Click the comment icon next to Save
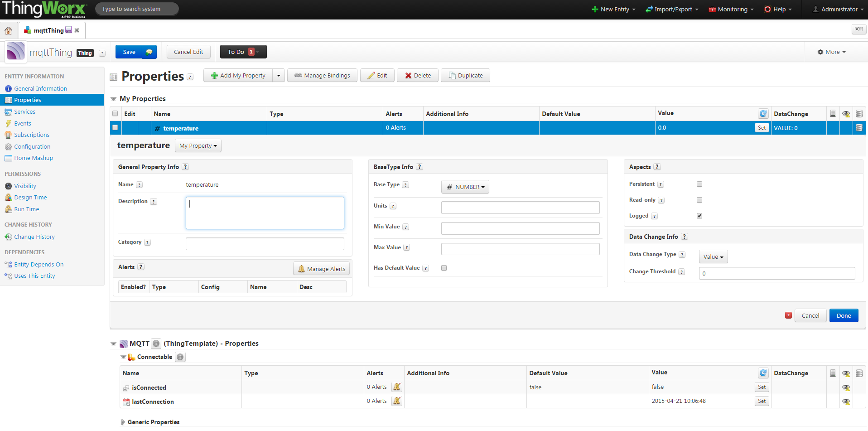Viewport: 868px width, 431px height. 149,52
